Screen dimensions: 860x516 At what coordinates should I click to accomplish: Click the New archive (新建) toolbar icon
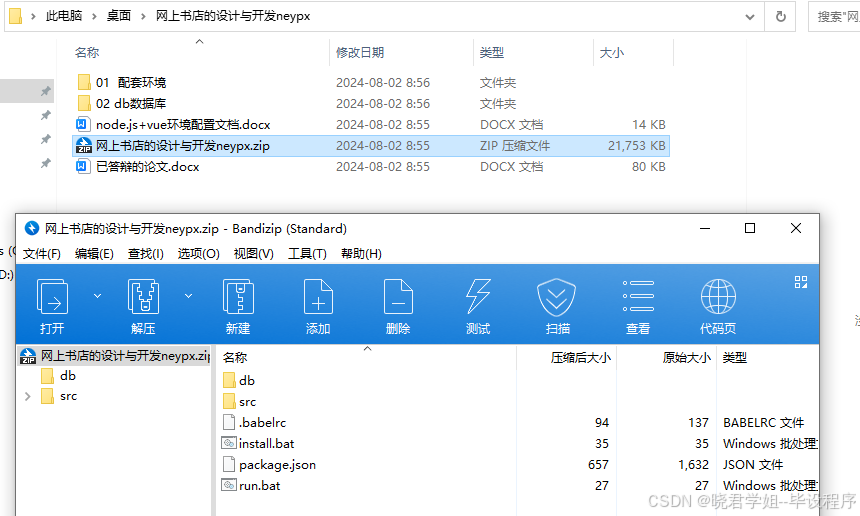[x=238, y=297]
